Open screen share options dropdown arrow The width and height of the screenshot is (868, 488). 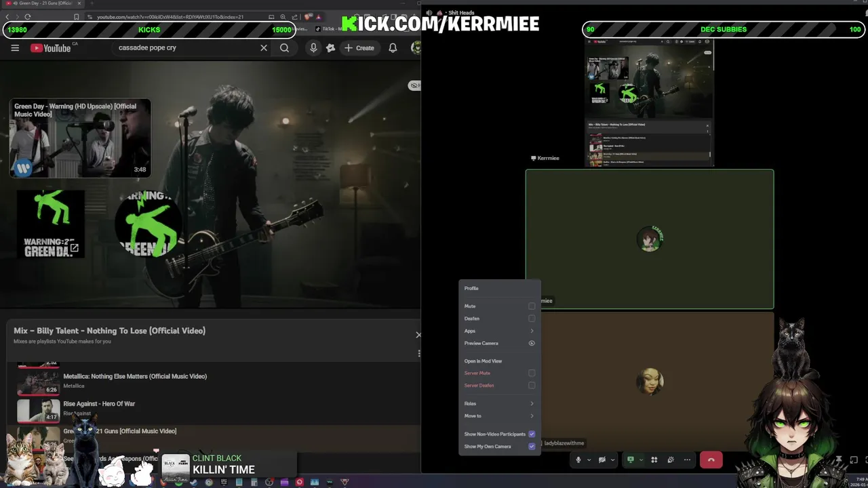click(x=641, y=460)
